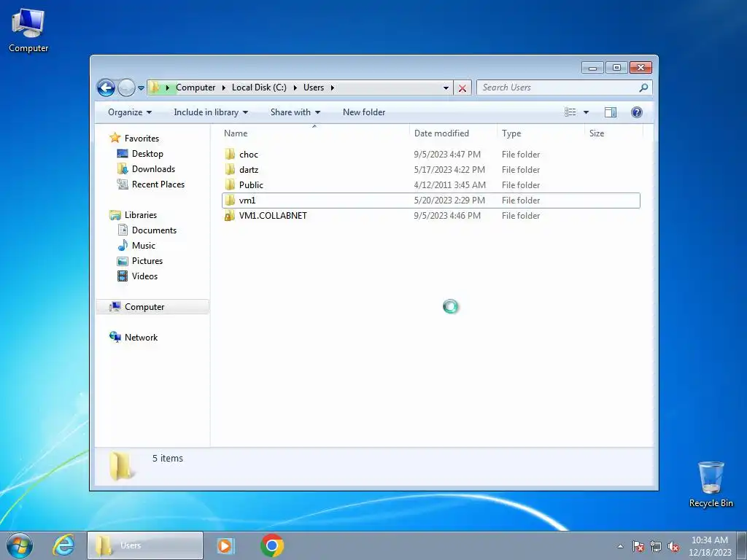
Task: Toggle the preview pane
Action: (611, 112)
